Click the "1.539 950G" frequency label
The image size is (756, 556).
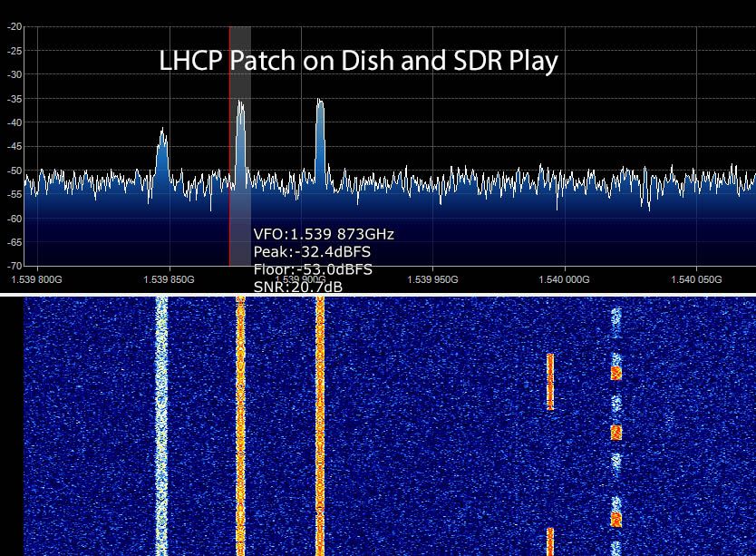tap(432, 279)
